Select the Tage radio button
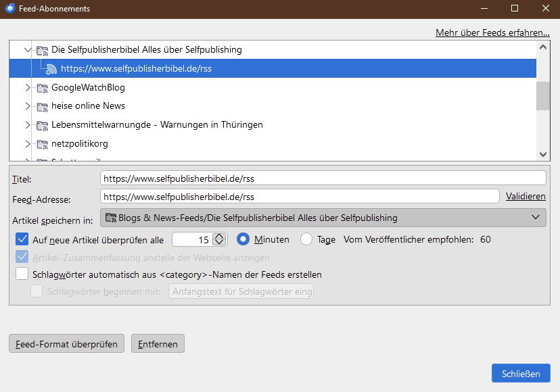560x392 pixels. [306, 239]
